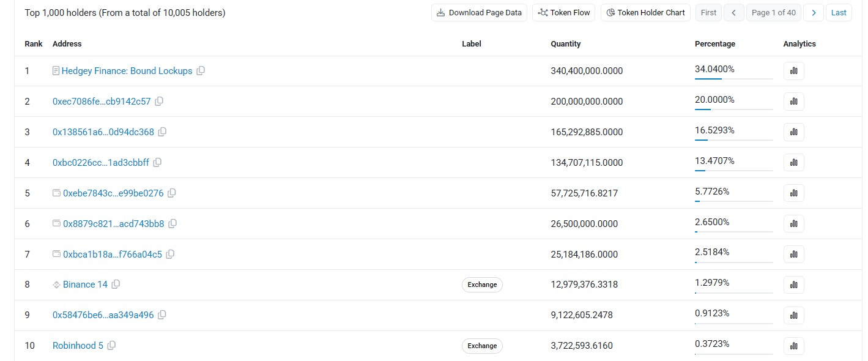868x361 pixels.
Task: Jump to the Last page
Action: click(x=839, y=12)
